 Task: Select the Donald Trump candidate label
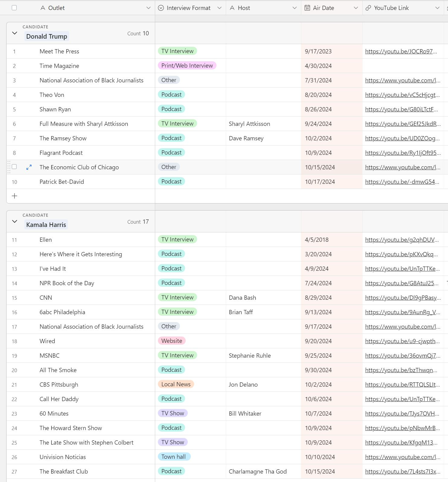tap(47, 36)
